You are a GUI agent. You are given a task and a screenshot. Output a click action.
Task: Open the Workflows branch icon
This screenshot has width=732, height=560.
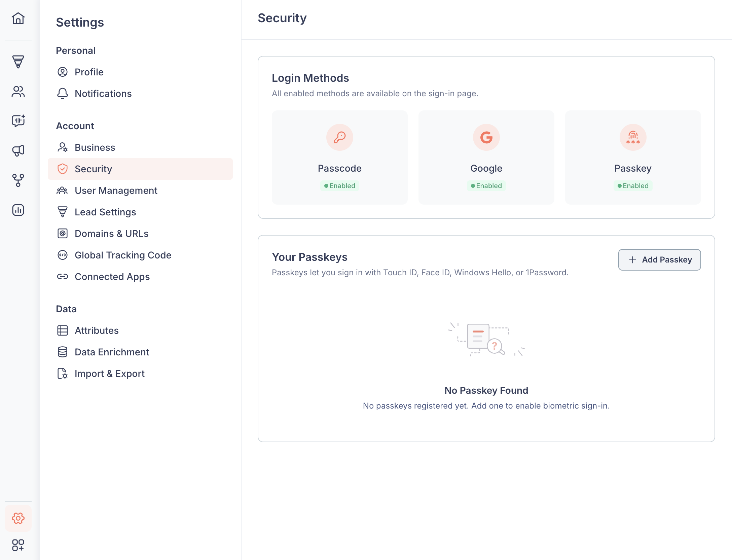(x=18, y=180)
